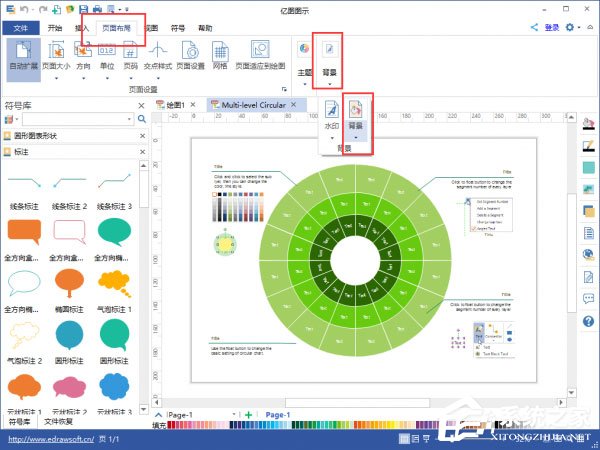Click the save icon in quick access toolbar
The image size is (600, 450).
tap(83, 9)
